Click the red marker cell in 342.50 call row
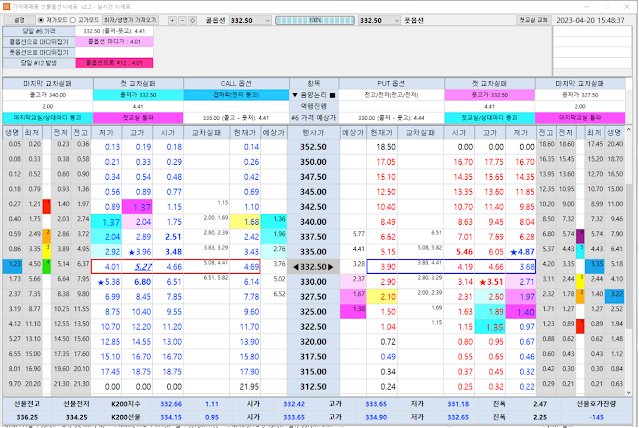The image size is (639, 428). pyautogui.click(x=47, y=207)
